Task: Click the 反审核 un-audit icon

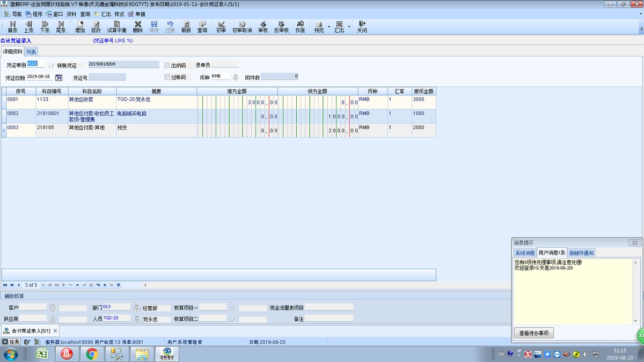Action: 281,27
